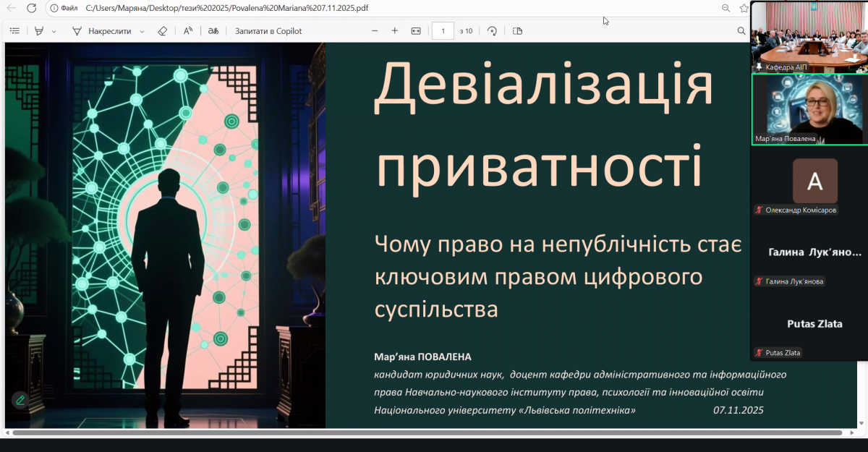Select the eraser tool

click(162, 30)
